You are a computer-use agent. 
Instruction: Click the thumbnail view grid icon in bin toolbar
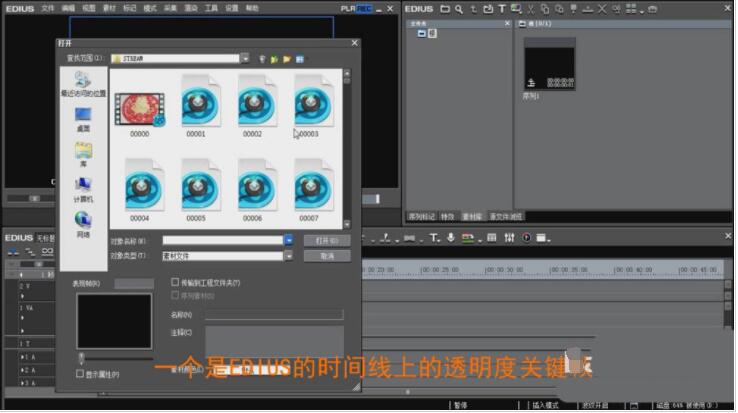(x=631, y=9)
